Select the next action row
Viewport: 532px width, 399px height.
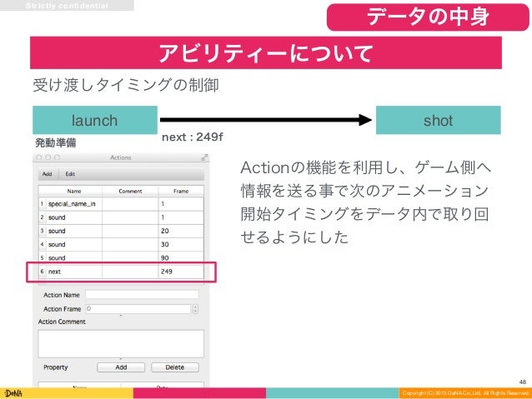click(x=121, y=272)
